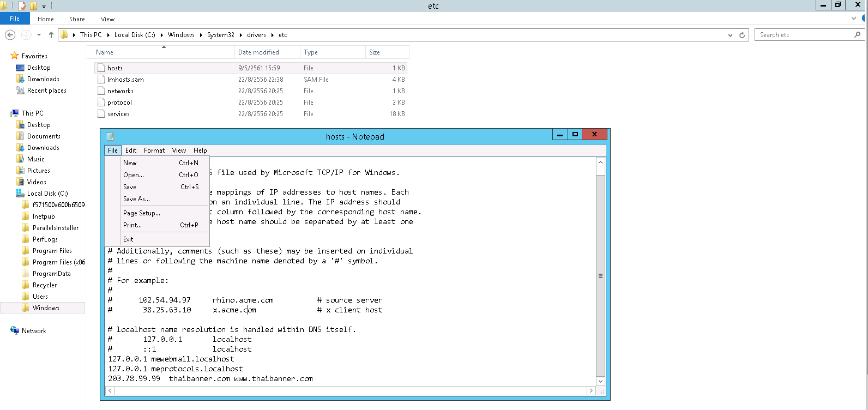
Task: Select the hosts file icon
Action: [x=101, y=68]
